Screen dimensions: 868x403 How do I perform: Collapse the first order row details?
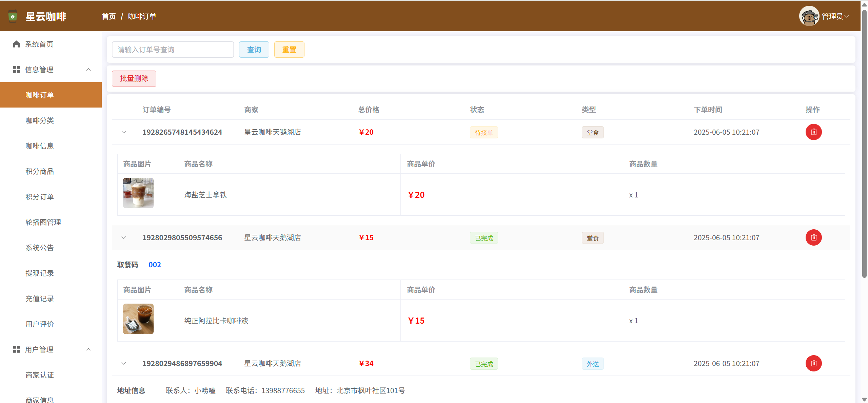(124, 132)
